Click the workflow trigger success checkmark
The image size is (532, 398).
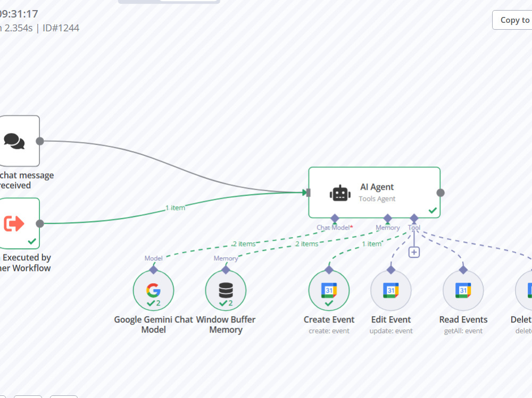pos(32,241)
